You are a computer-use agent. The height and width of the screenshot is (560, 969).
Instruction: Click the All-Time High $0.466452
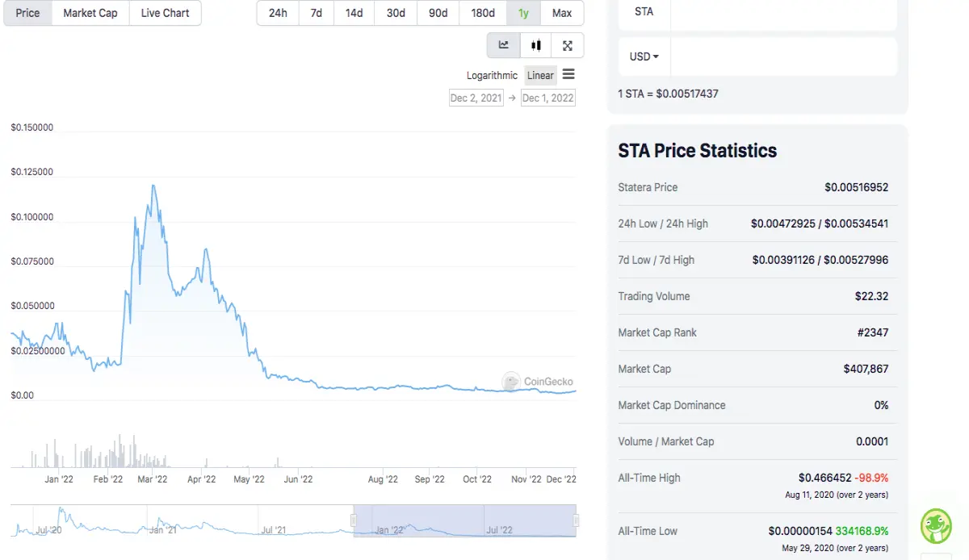tap(824, 478)
